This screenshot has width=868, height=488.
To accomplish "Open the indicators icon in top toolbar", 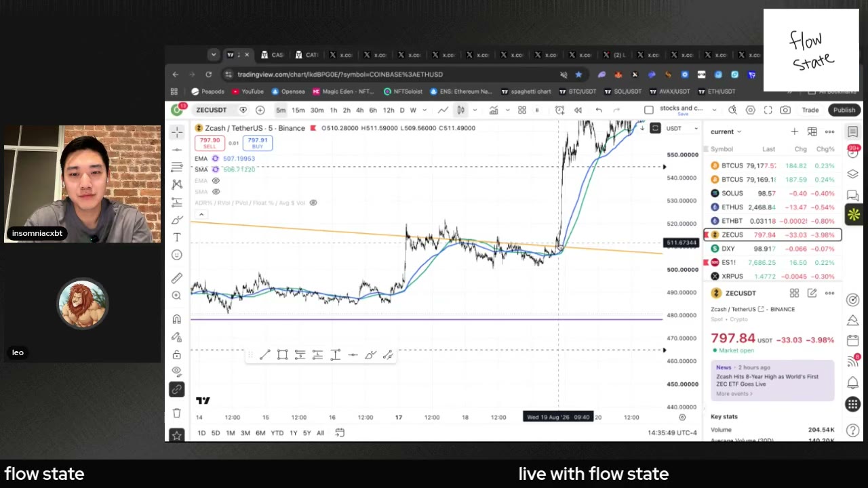I will pos(494,110).
